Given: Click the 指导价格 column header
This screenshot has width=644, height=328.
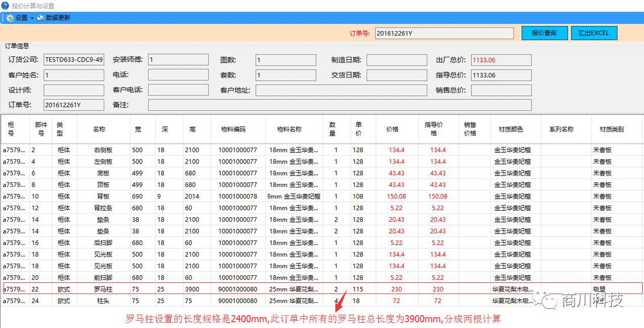Looking at the screenshot, I should (433, 129).
